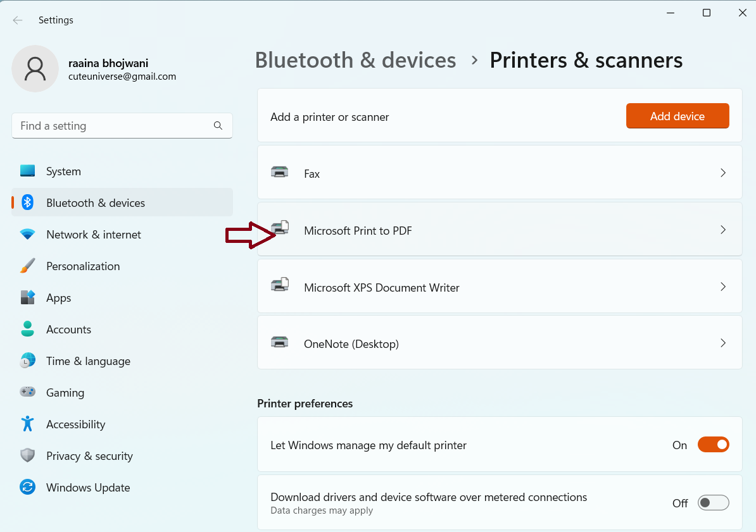Enable downloads over metered connections toggle
Screen dimensions: 756x532
pyautogui.click(x=713, y=503)
